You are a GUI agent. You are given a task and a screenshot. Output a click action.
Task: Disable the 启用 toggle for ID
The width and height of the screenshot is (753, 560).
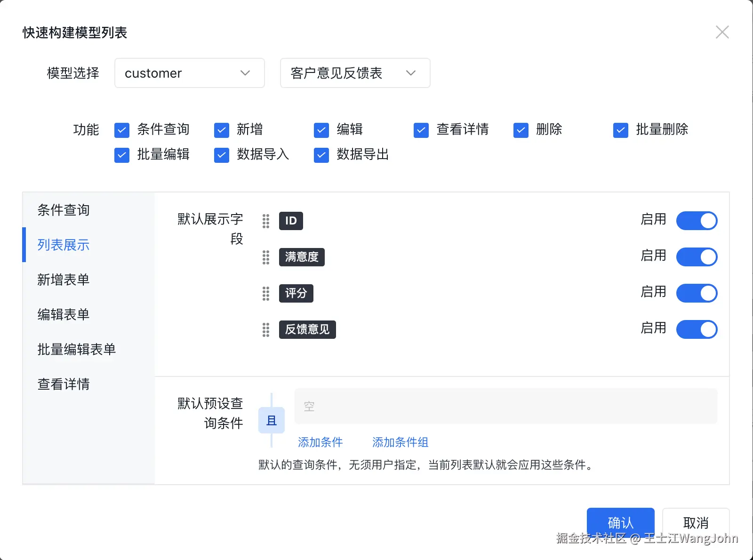[x=697, y=221]
